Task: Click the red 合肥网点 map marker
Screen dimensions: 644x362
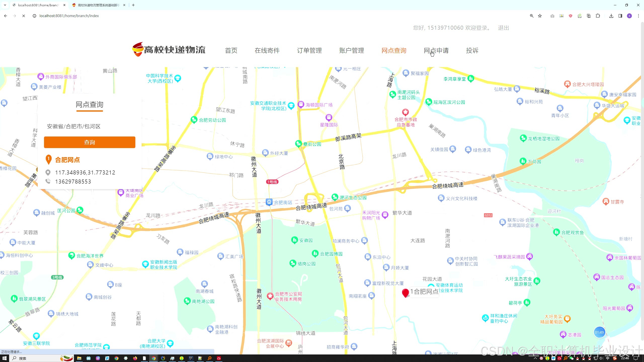Action: pyautogui.click(x=405, y=293)
